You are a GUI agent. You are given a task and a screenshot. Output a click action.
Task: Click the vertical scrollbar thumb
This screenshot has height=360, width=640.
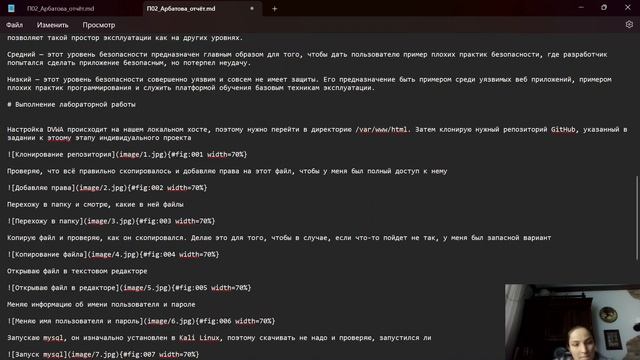click(x=637, y=217)
